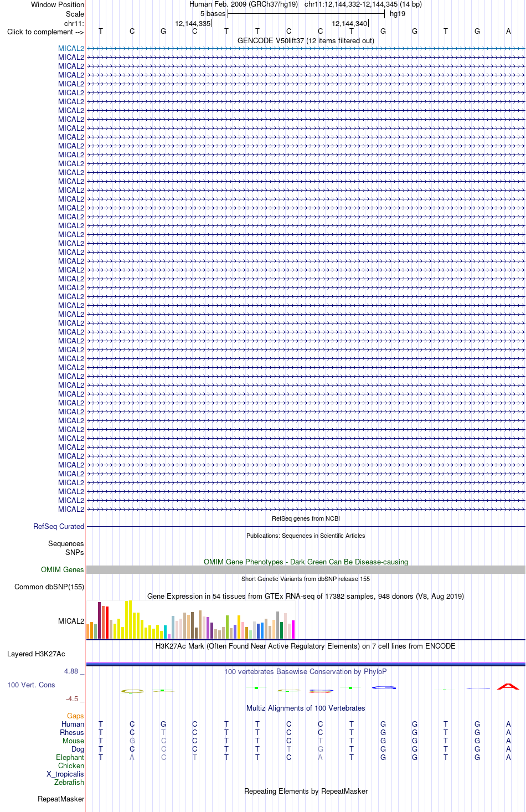
Task: Click the 100 Vert. Cons track label
Action: point(31,685)
